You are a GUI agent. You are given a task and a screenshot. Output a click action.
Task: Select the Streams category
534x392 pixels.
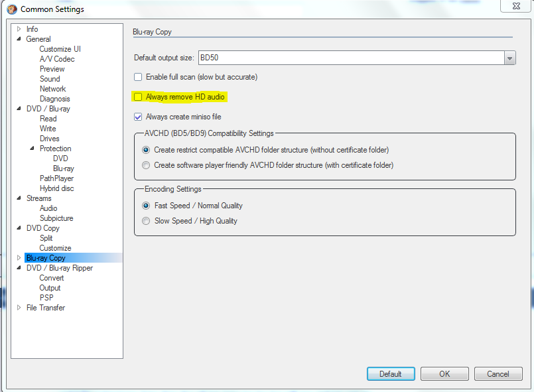(x=39, y=198)
